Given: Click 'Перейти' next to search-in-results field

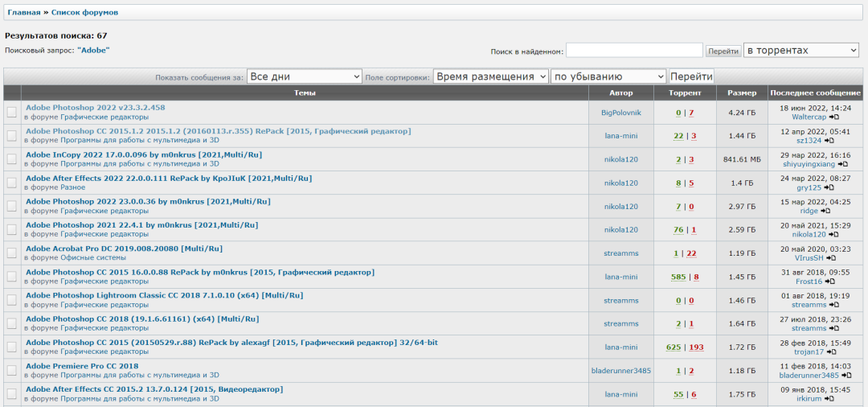Looking at the screenshot, I should tap(723, 51).
